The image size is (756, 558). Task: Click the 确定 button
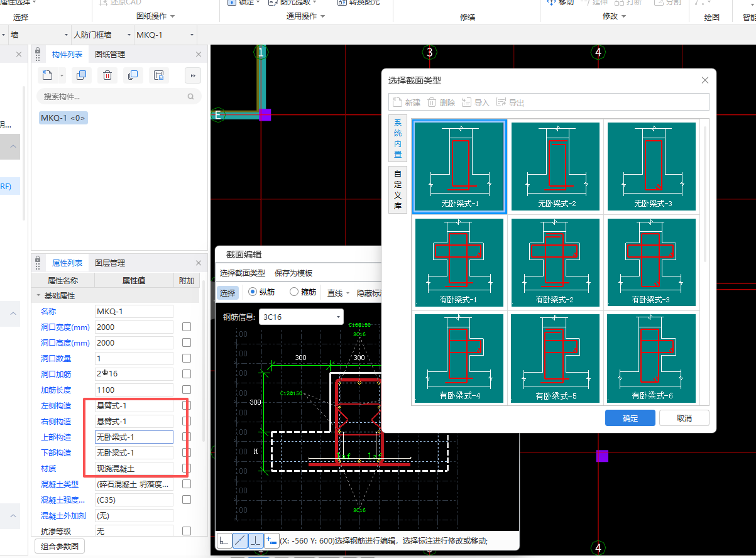pyautogui.click(x=630, y=418)
